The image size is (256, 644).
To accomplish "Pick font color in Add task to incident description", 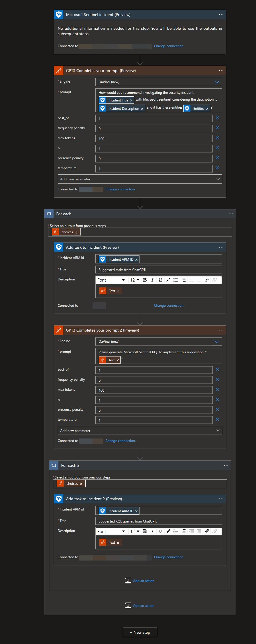I will click(168, 280).
